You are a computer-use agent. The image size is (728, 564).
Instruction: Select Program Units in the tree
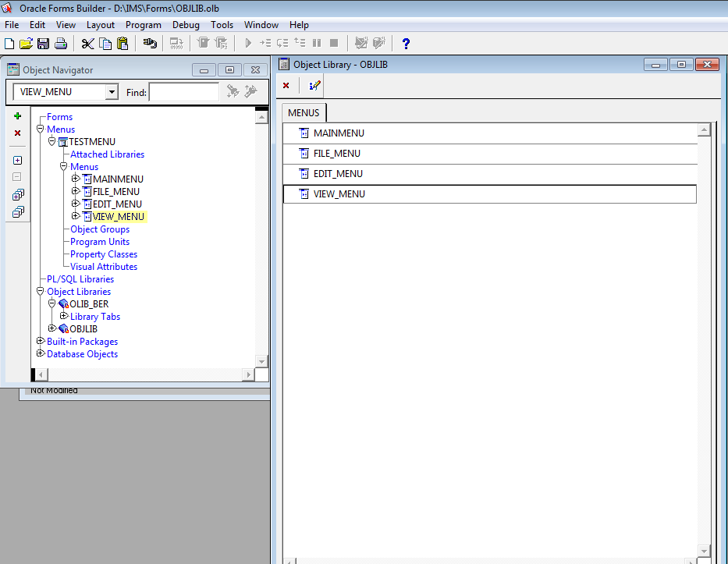pos(100,242)
